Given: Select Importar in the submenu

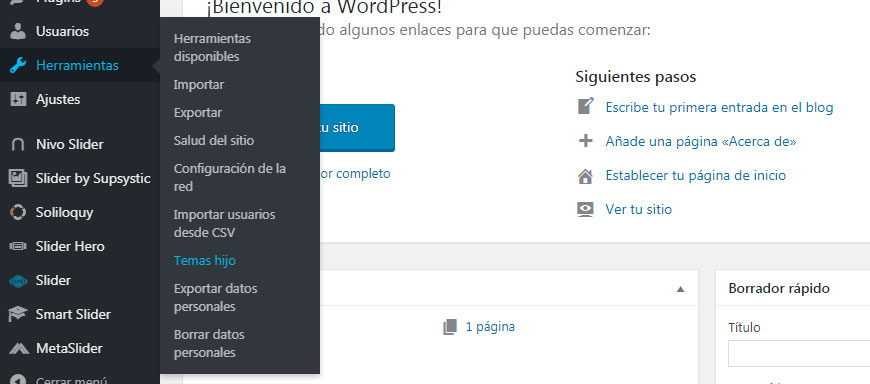Looking at the screenshot, I should point(199,85).
